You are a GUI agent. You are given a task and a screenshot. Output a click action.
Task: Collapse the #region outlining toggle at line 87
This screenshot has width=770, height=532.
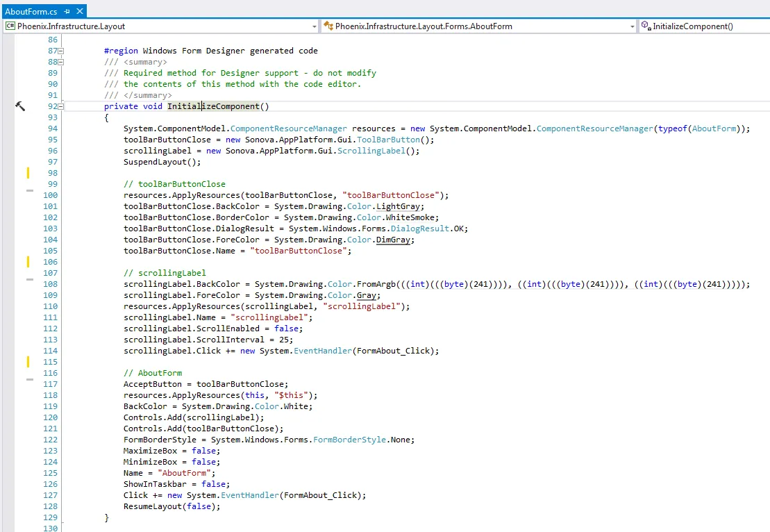click(61, 51)
